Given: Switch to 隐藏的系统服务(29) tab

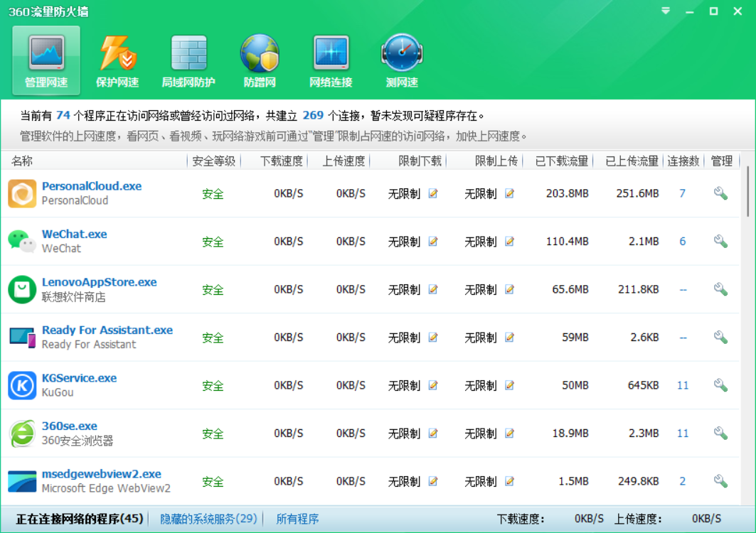Looking at the screenshot, I should pos(208,519).
